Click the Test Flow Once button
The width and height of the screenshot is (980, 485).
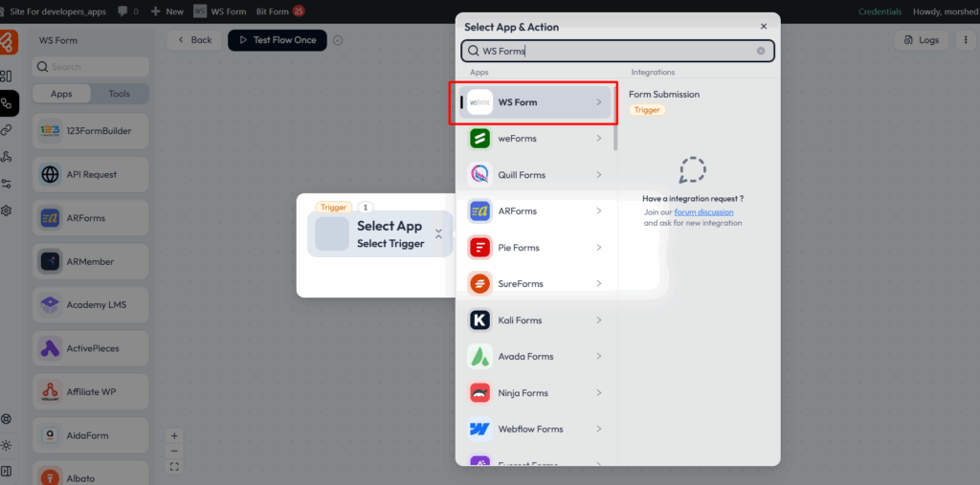click(278, 40)
